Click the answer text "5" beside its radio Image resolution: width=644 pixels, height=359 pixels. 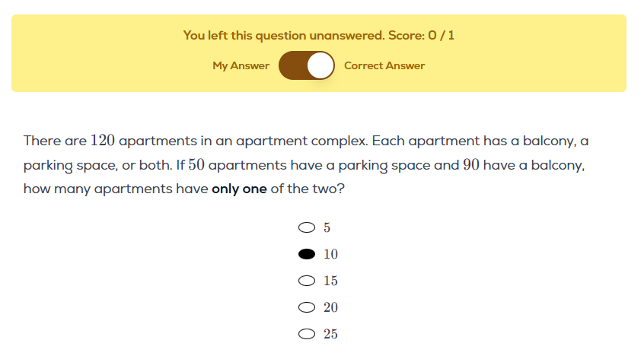(327, 227)
